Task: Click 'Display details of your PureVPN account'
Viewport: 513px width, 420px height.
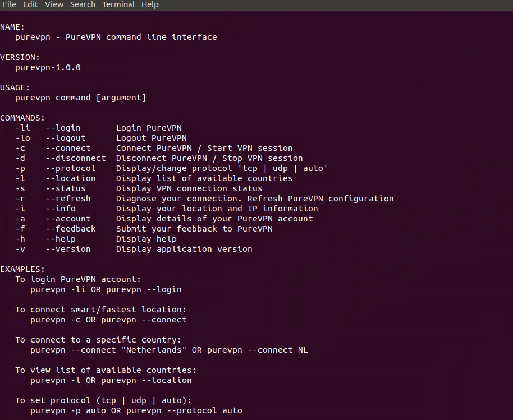Action: point(214,219)
